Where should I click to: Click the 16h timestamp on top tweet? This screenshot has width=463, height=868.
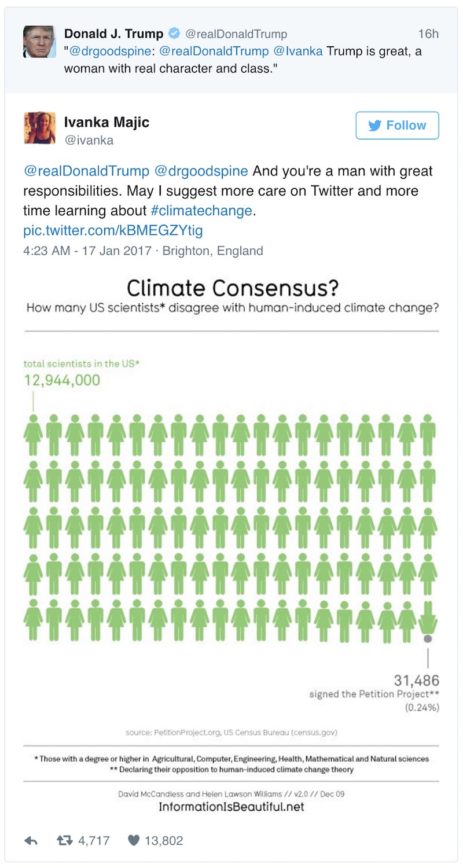tap(428, 34)
